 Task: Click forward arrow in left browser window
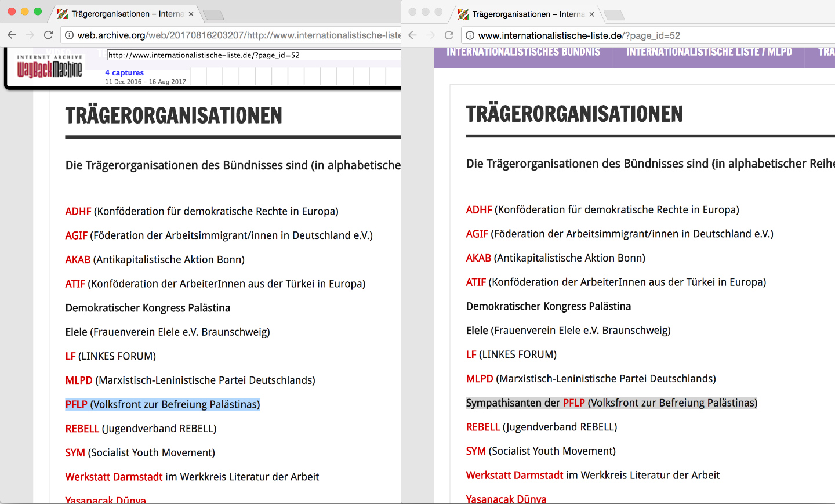(30, 35)
